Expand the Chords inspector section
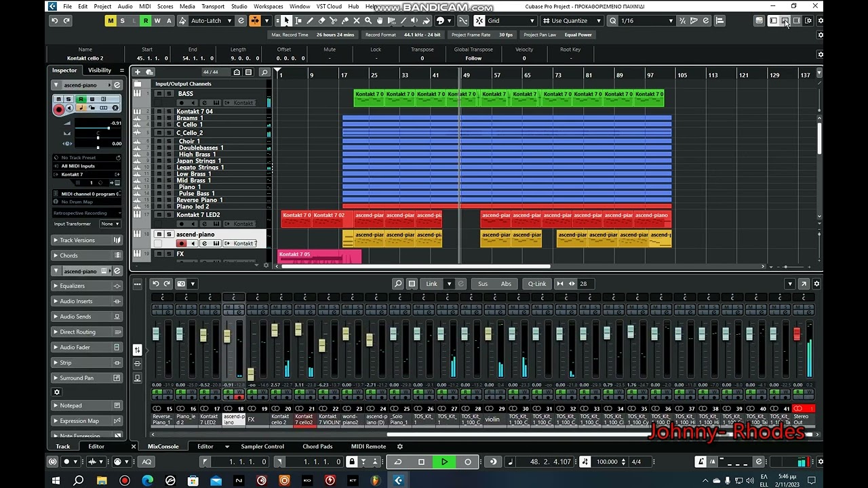This screenshot has height=488, width=868. coord(87,256)
